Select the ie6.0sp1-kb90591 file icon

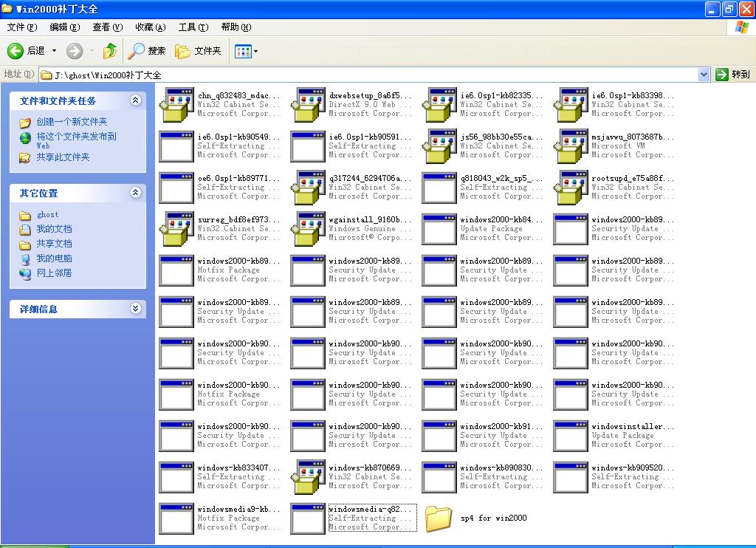click(308, 145)
